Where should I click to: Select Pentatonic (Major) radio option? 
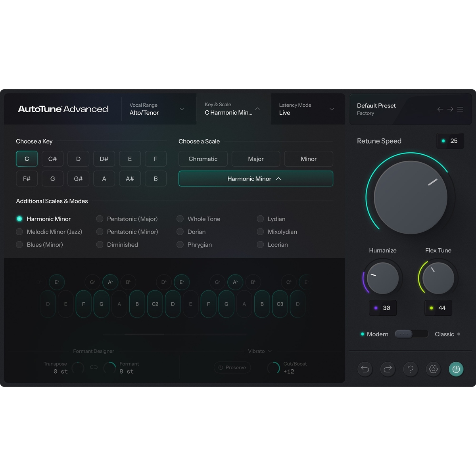click(x=100, y=219)
